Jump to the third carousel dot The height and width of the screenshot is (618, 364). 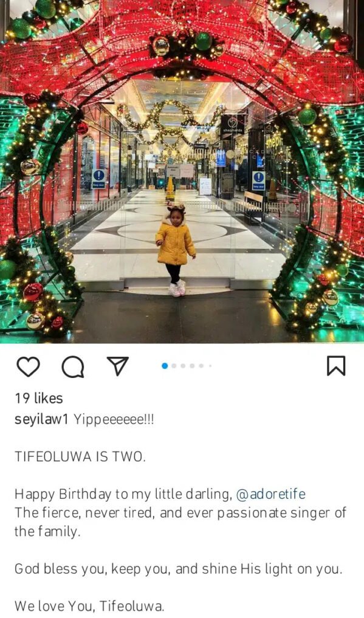point(183,366)
